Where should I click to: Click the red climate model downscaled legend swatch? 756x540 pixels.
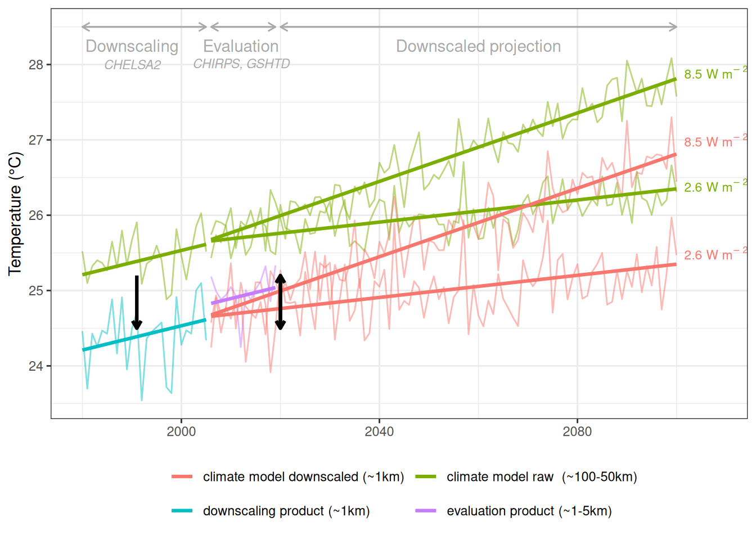point(182,477)
